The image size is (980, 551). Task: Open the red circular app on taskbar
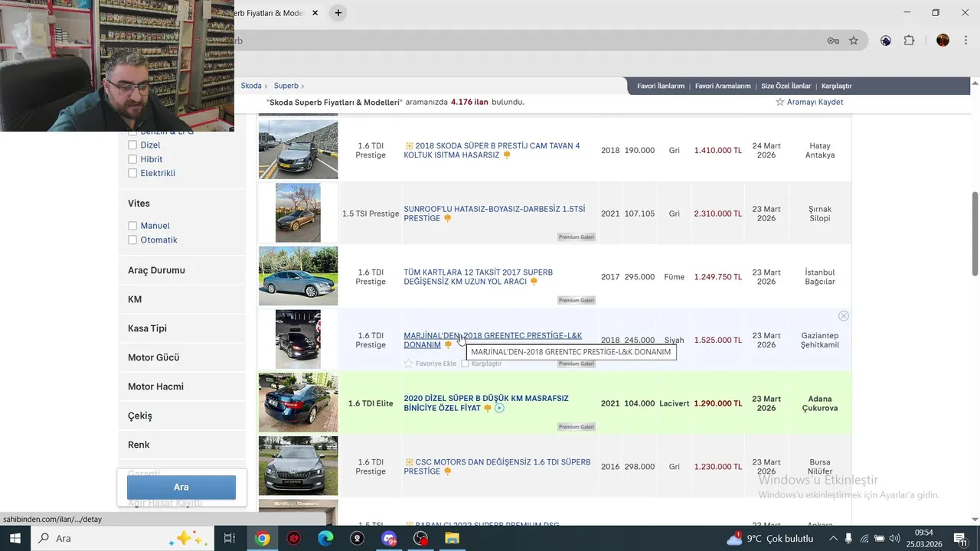point(294,538)
